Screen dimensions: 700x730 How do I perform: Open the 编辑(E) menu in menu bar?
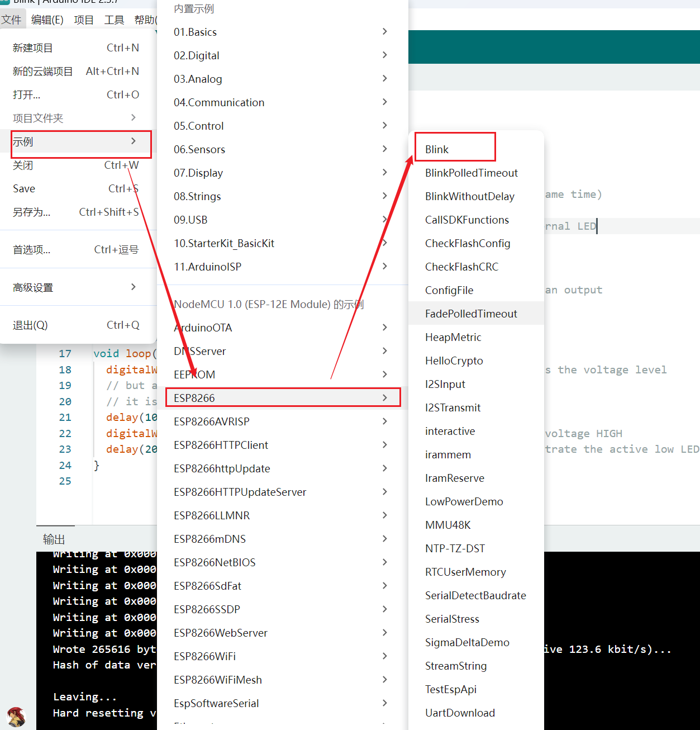pyautogui.click(x=47, y=20)
